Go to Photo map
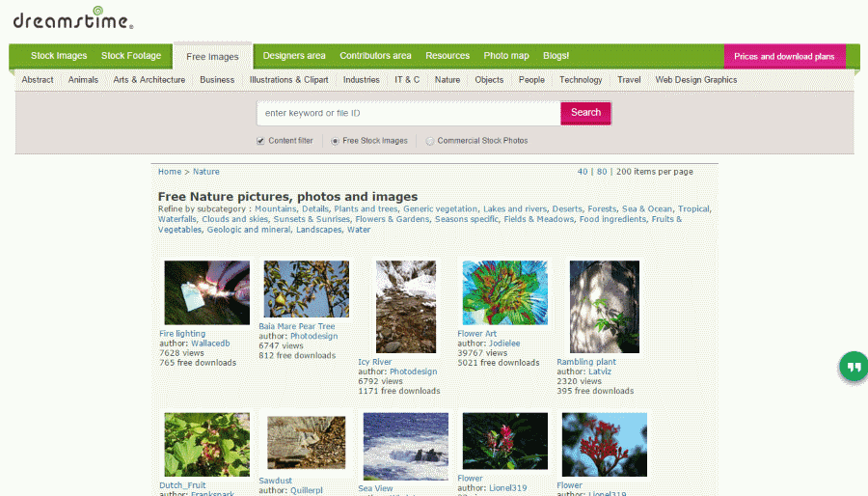This screenshot has height=496, width=868. point(506,56)
